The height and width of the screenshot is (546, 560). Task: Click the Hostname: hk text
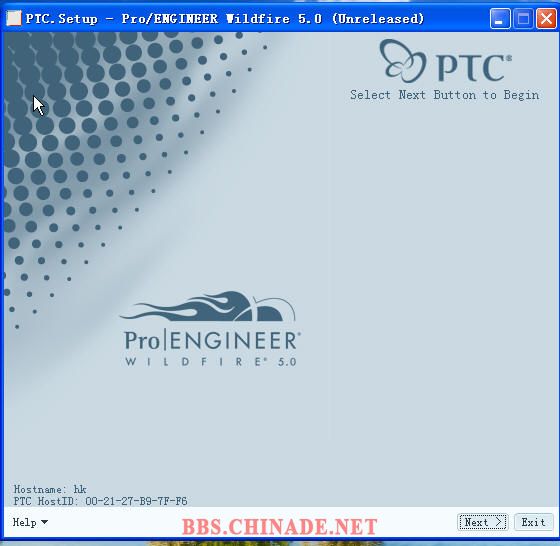(x=50, y=489)
